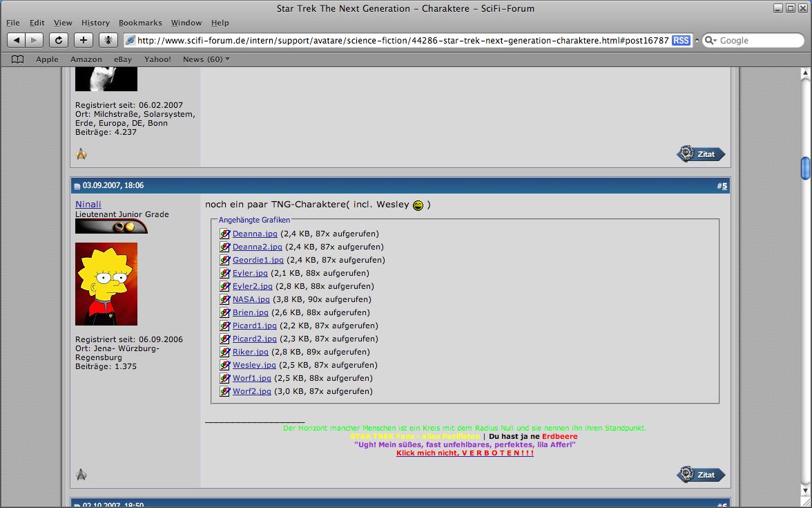This screenshot has width=812, height=508.
Task: Open the username link Ninali
Action: click(x=88, y=204)
